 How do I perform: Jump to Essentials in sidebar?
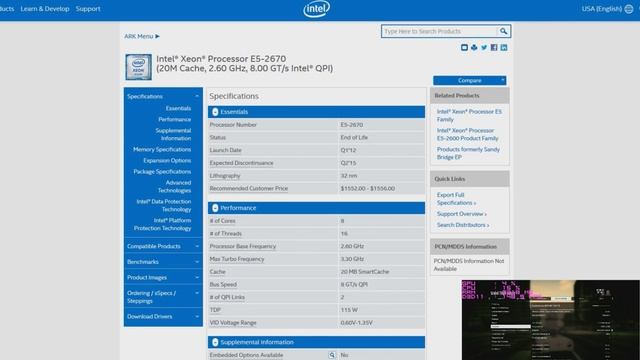pos(178,108)
